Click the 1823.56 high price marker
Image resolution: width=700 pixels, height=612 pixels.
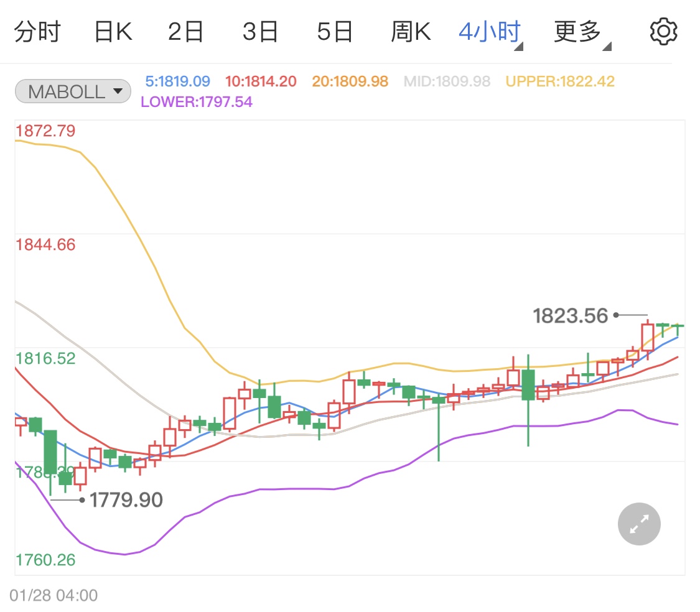click(x=570, y=316)
